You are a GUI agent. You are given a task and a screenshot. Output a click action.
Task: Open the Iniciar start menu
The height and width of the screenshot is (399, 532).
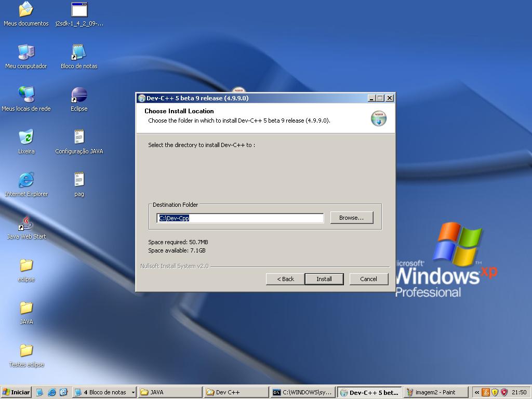(x=16, y=392)
